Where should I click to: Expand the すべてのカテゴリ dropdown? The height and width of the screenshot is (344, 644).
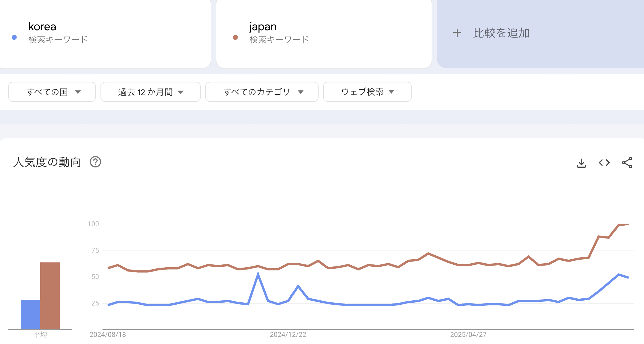[262, 92]
